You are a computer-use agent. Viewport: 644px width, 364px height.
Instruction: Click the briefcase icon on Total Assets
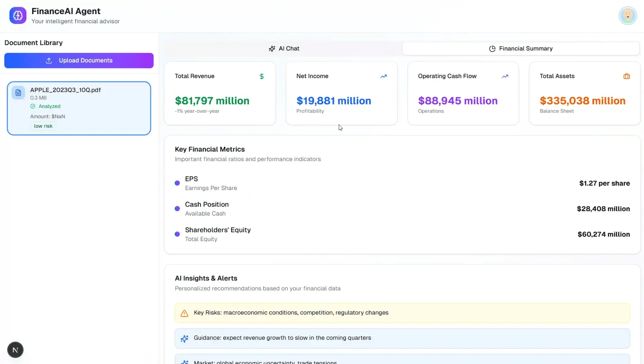627,77
